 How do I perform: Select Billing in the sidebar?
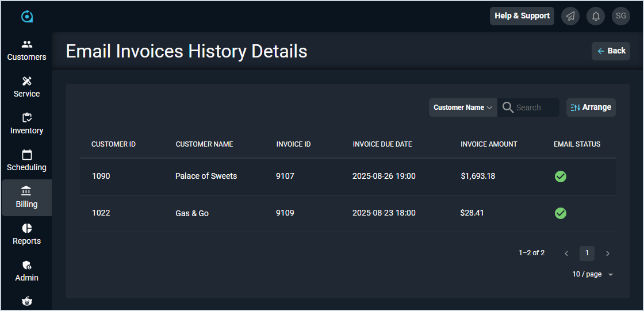[27, 198]
